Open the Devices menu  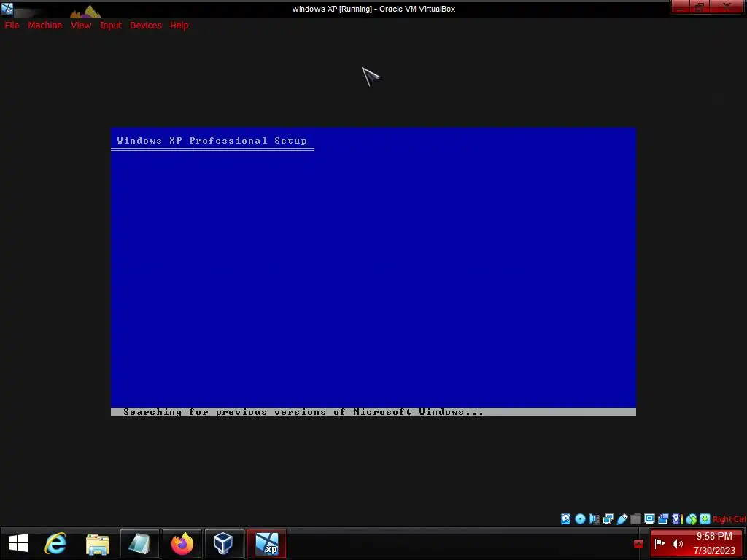click(146, 26)
